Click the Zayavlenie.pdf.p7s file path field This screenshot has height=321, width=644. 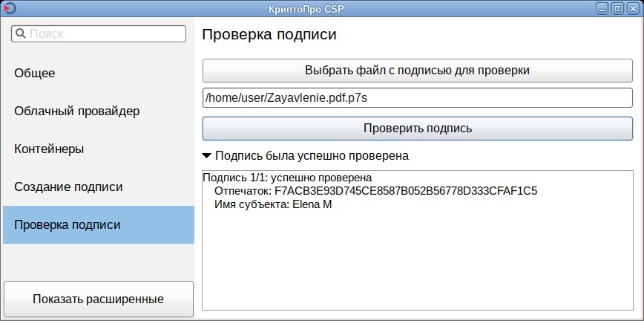tap(417, 97)
